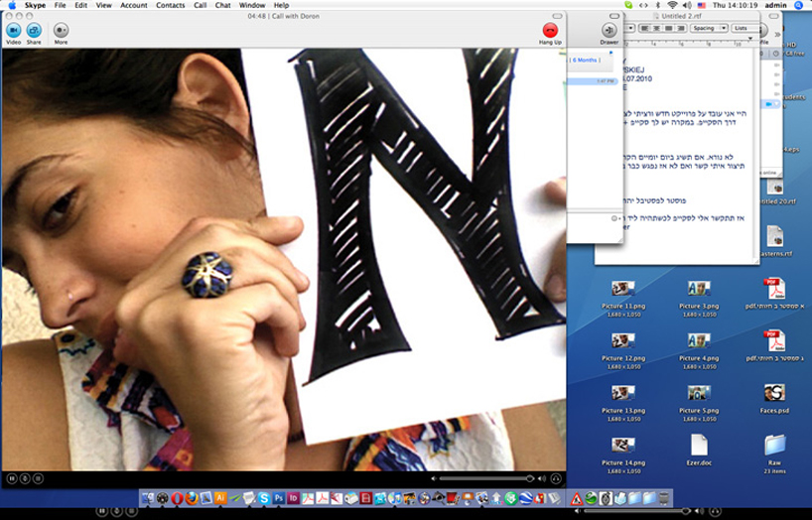The width and height of the screenshot is (812, 520).
Task: Click the Wi-Fi status icon
Action: 672,5
